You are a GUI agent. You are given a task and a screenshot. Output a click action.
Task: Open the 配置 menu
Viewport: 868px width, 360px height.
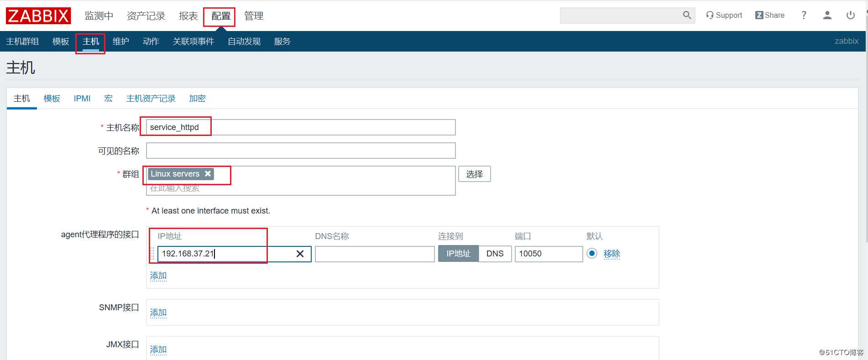tap(221, 16)
